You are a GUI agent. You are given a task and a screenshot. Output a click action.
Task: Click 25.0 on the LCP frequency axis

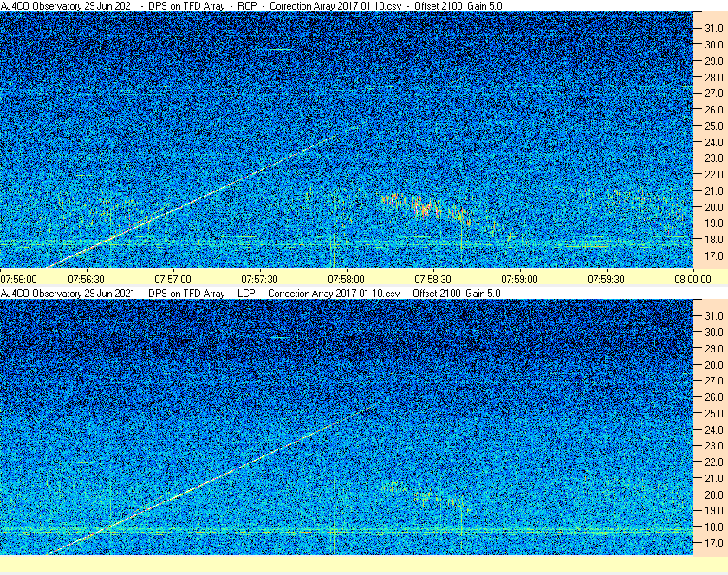coord(714,413)
